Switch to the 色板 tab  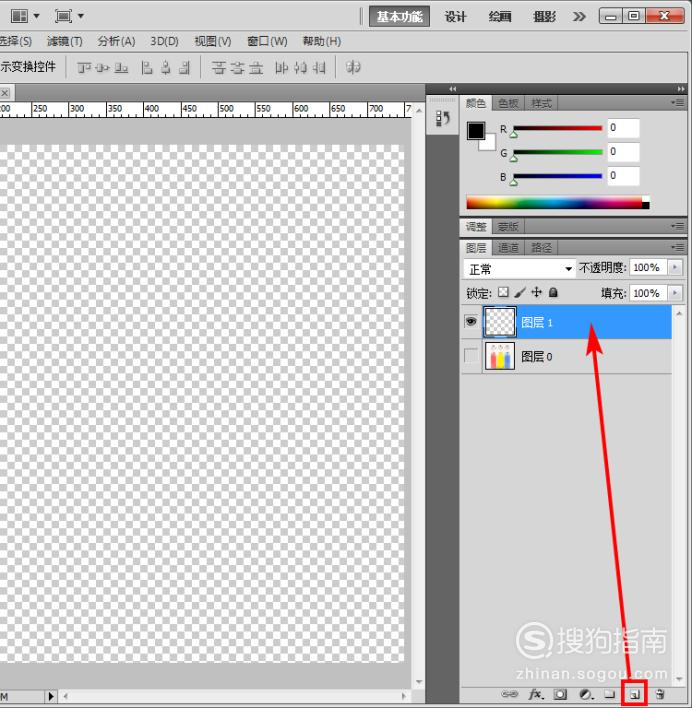coord(508,103)
